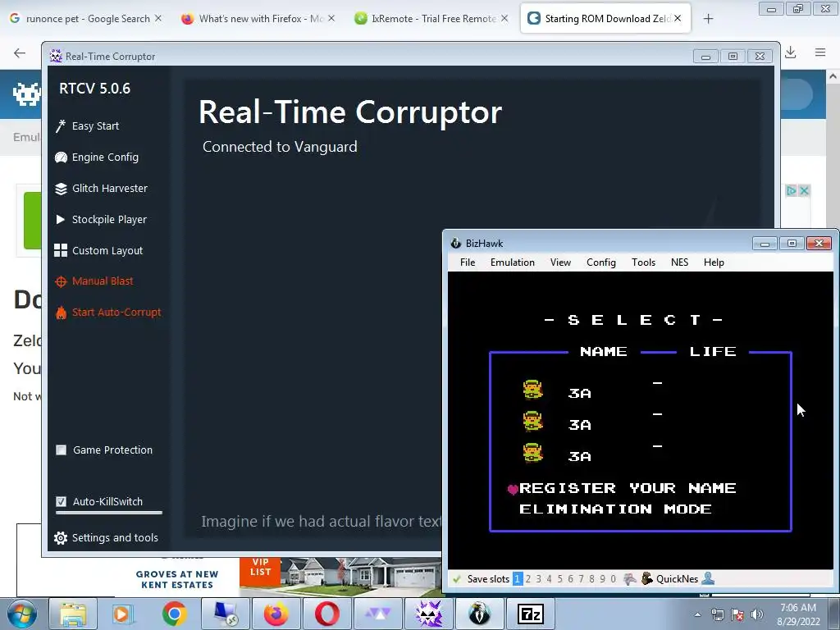Click the green checkmark status icon in BizHawk

pyautogui.click(x=457, y=579)
